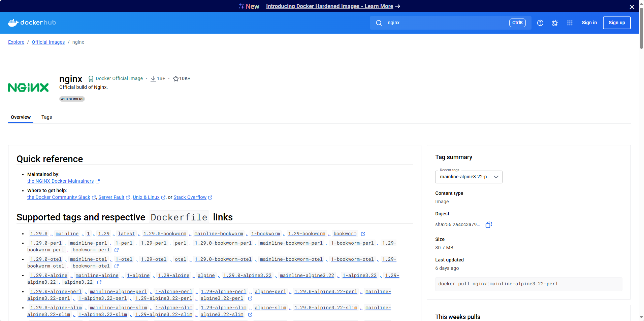The image size is (644, 321).
Task: Visit the Server Fault link
Action: pyautogui.click(x=111, y=197)
